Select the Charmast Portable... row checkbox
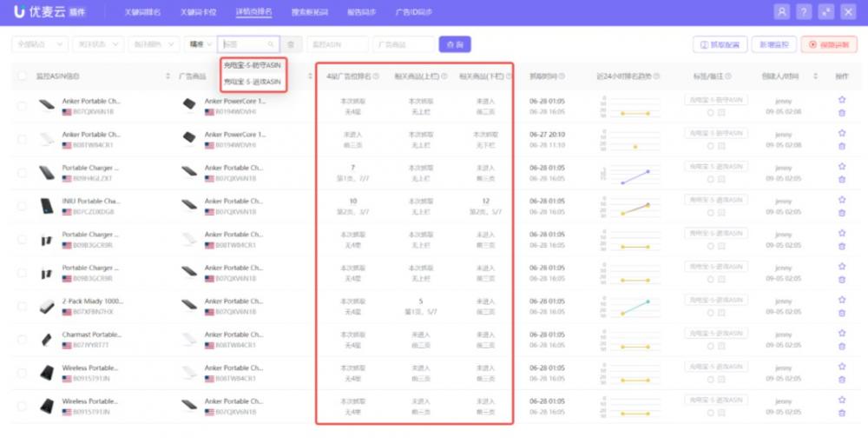The height and width of the screenshot is (444, 868). point(22,339)
